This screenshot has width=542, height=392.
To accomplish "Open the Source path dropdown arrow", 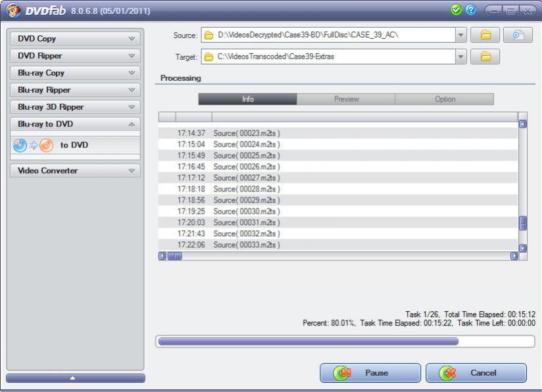I will click(461, 35).
